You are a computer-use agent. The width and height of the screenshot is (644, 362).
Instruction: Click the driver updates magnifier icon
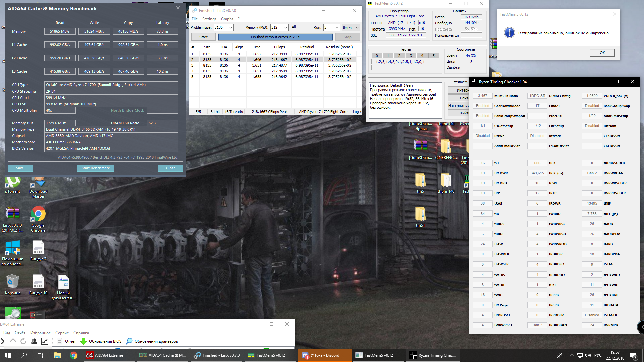coord(129,341)
